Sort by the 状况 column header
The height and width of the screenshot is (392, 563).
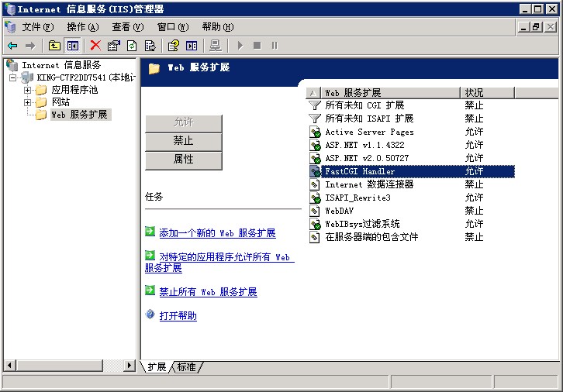pos(487,92)
